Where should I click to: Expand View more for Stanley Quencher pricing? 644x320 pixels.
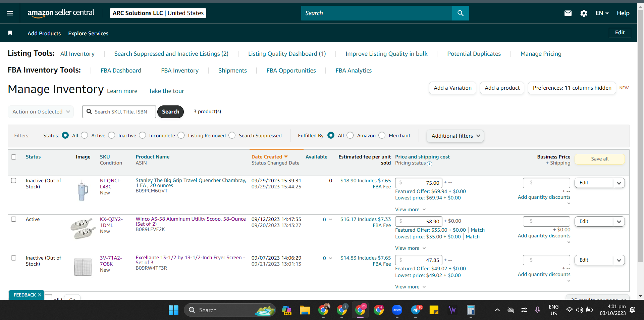410,210
